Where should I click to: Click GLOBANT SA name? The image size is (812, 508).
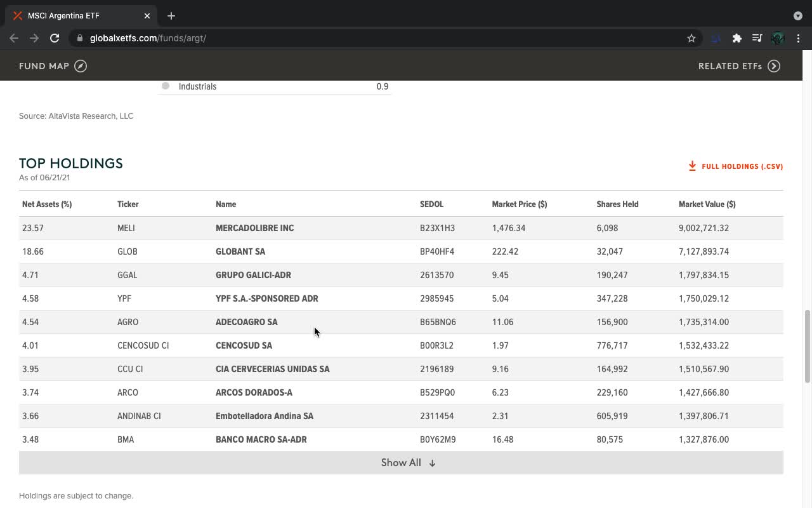(240, 251)
